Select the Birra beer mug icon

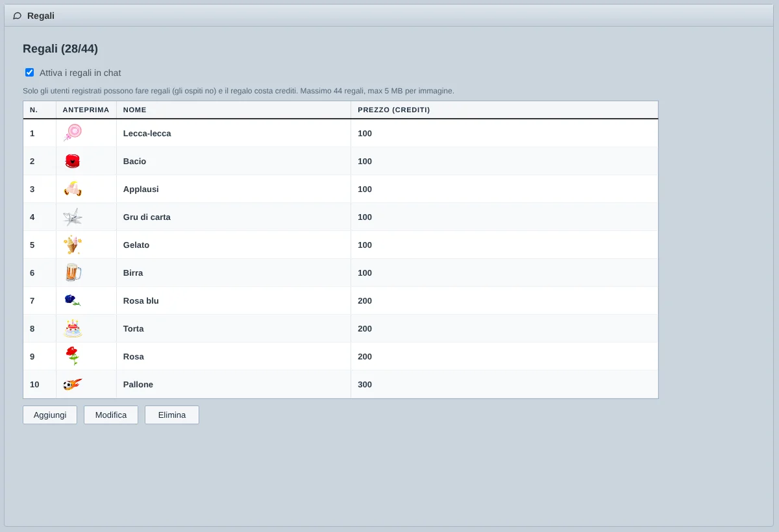73,272
